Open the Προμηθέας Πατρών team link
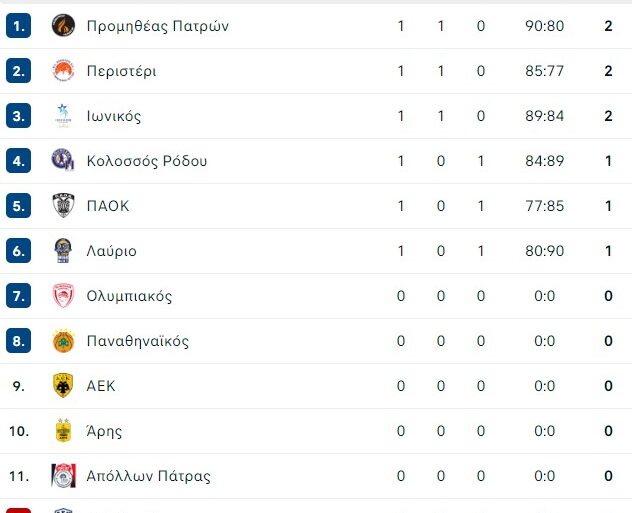Image resolution: width=632 pixels, height=513 pixels. pyautogui.click(x=158, y=26)
